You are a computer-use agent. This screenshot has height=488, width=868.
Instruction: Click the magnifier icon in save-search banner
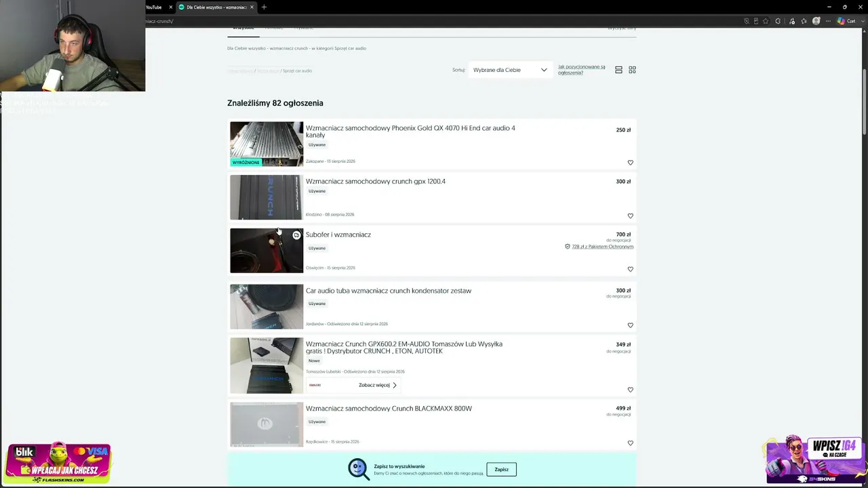click(x=359, y=469)
